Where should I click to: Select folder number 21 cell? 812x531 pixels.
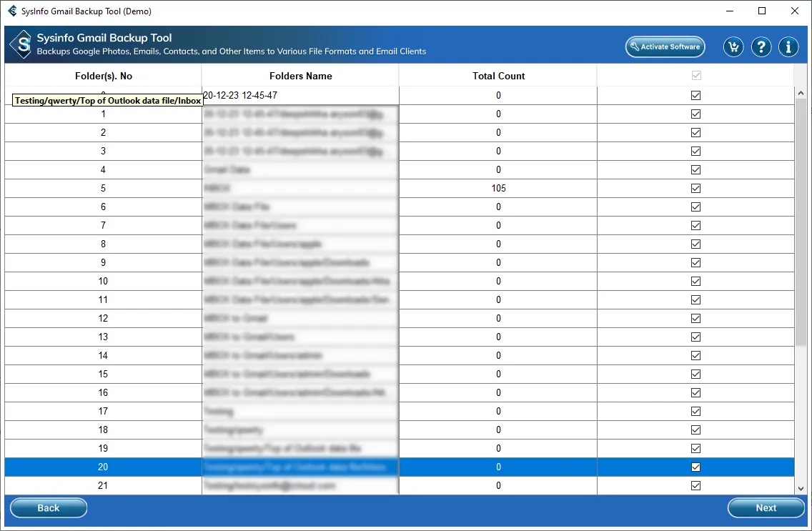coord(103,485)
